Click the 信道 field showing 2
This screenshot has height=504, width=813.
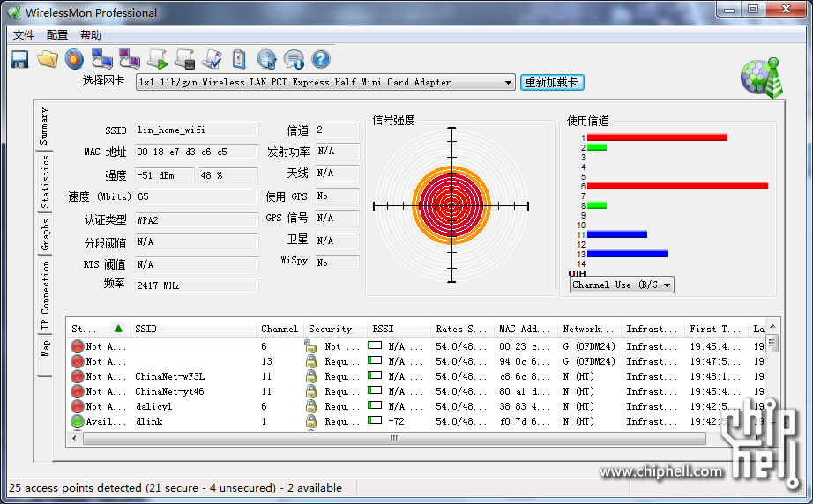tap(337, 130)
